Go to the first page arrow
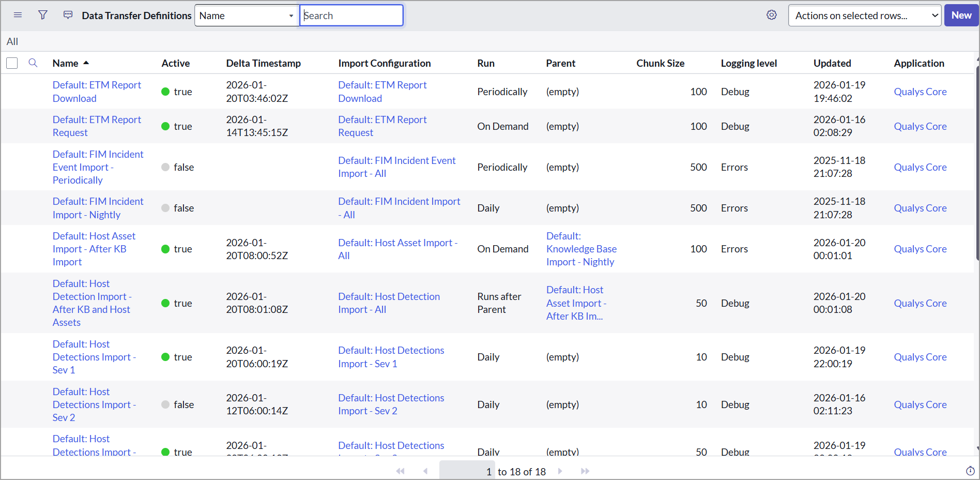 pos(400,471)
